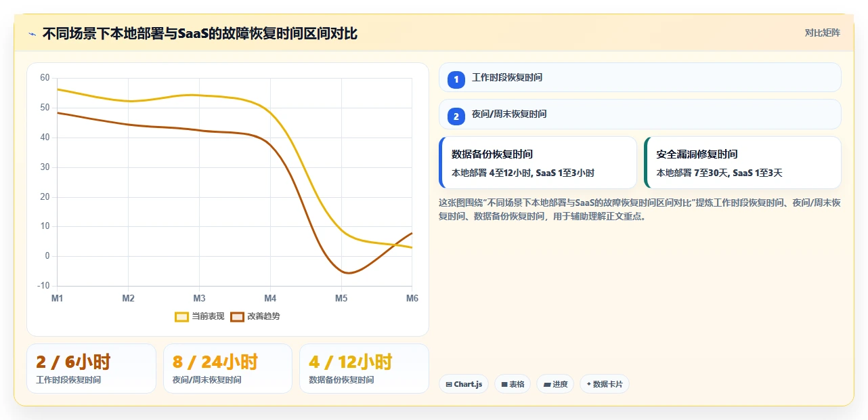Click the 数据卡片 tag chip
This screenshot has width=868, height=420.
tap(605, 384)
